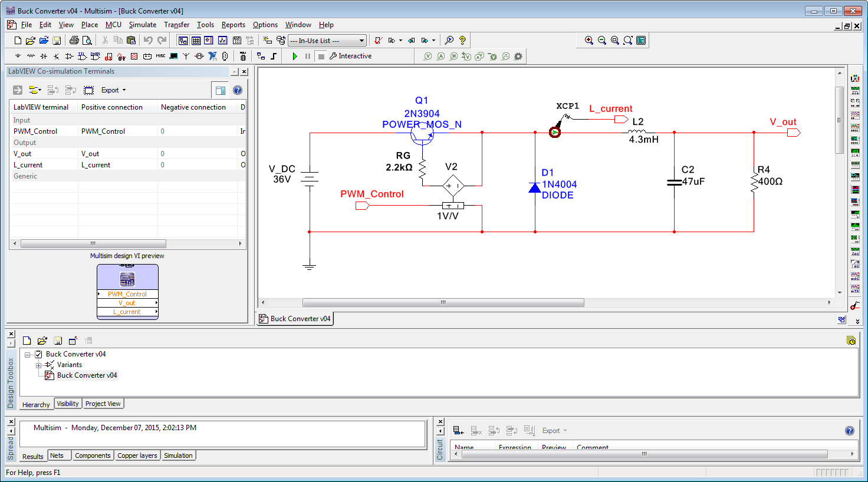The height and width of the screenshot is (482, 868).
Task: Switch to the Project View tab
Action: coord(103,404)
